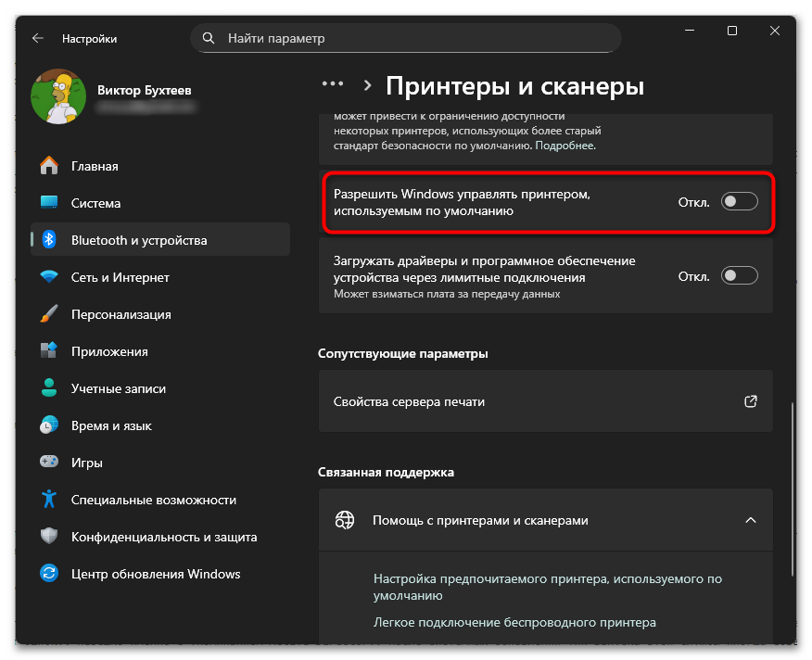Click the search magnifier icon
The image size is (812, 660).
click(209, 38)
